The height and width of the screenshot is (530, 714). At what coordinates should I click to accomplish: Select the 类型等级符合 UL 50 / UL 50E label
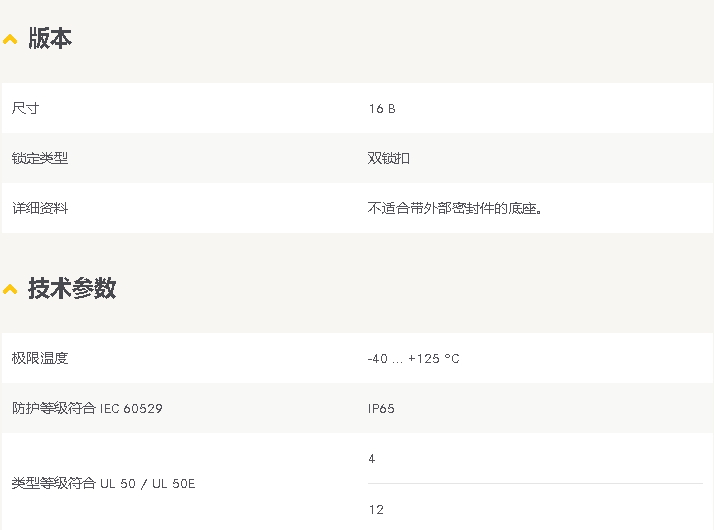[x=103, y=483]
